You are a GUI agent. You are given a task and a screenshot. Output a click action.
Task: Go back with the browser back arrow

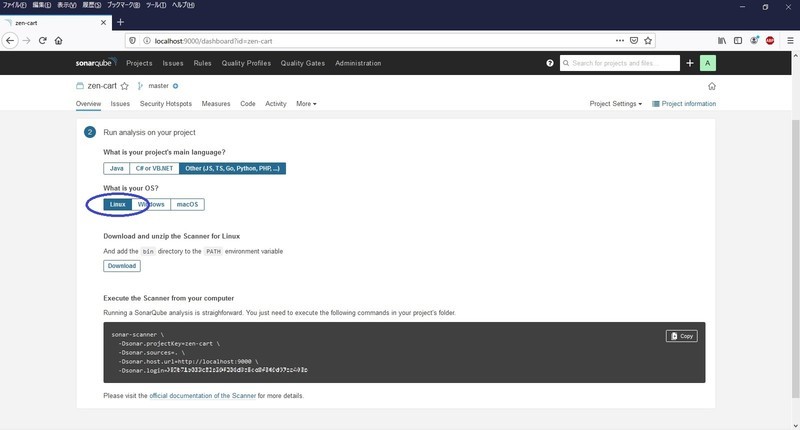point(10,41)
